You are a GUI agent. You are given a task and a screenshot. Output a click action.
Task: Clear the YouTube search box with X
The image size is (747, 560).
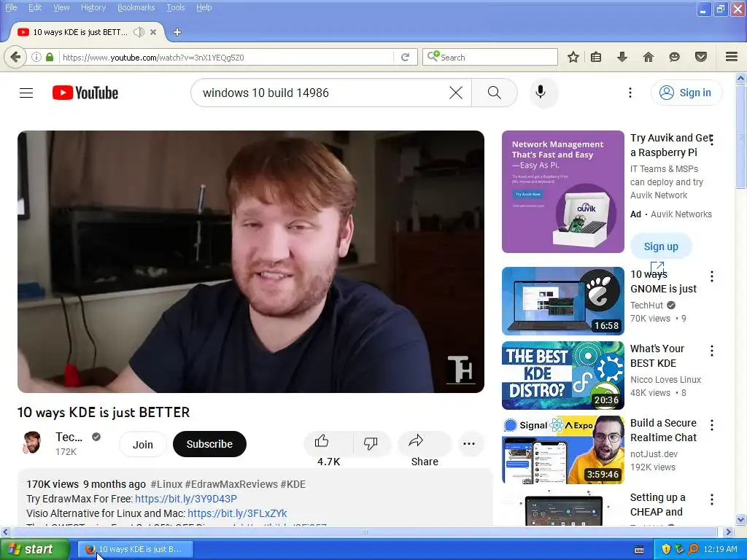(456, 93)
